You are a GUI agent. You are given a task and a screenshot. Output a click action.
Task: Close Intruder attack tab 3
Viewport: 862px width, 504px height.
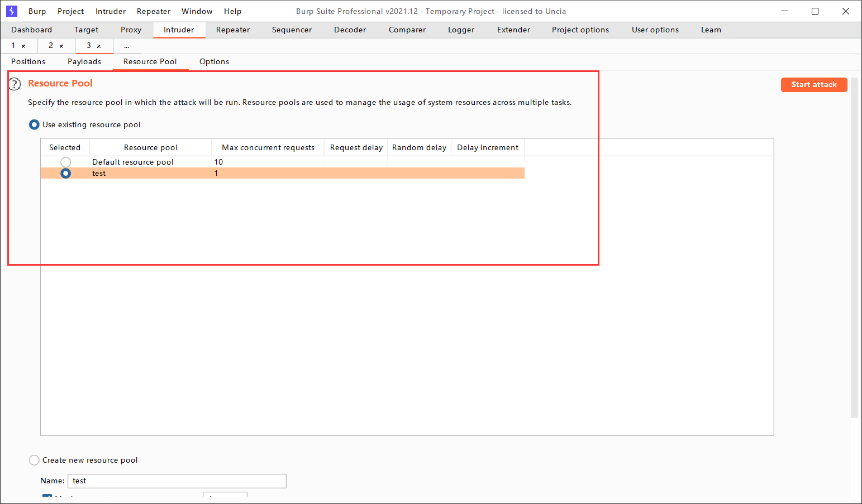point(99,46)
